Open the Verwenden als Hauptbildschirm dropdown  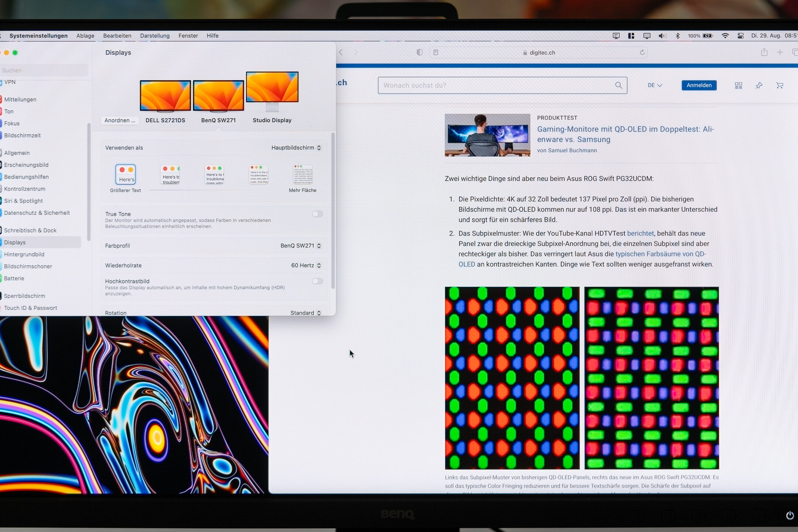pyautogui.click(x=296, y=148)
